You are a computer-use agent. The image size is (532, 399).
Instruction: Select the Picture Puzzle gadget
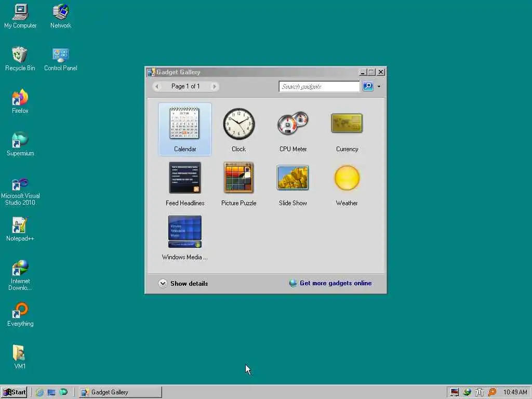pos(238,183)
